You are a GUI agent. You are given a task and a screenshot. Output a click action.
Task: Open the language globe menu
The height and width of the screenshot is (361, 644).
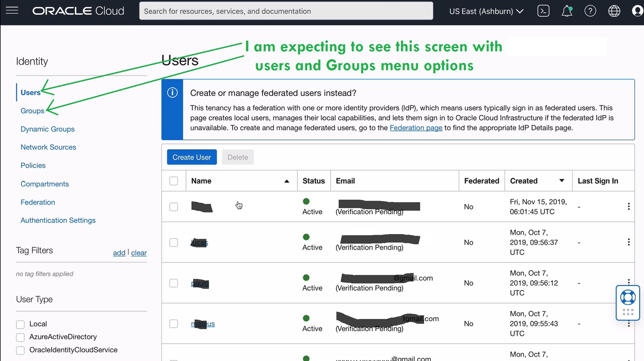614,11
